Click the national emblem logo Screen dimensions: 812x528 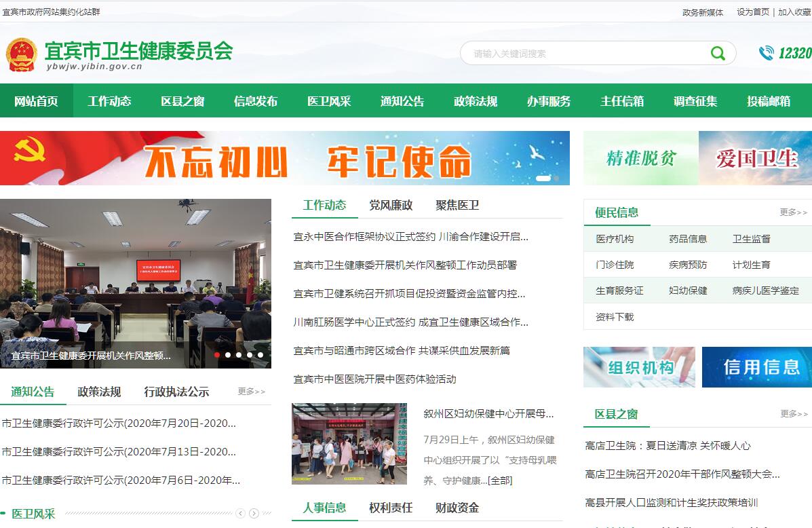click(22, 54)
